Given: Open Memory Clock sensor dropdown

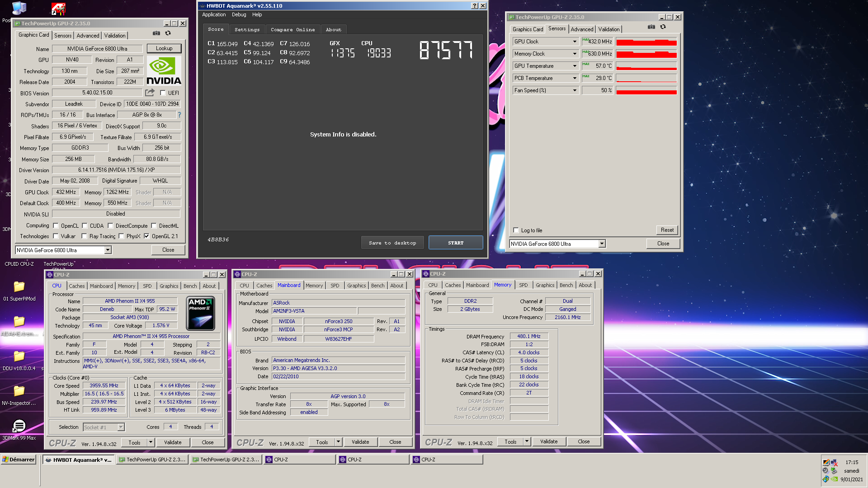Looking at the screenshot, I should 575,54.
